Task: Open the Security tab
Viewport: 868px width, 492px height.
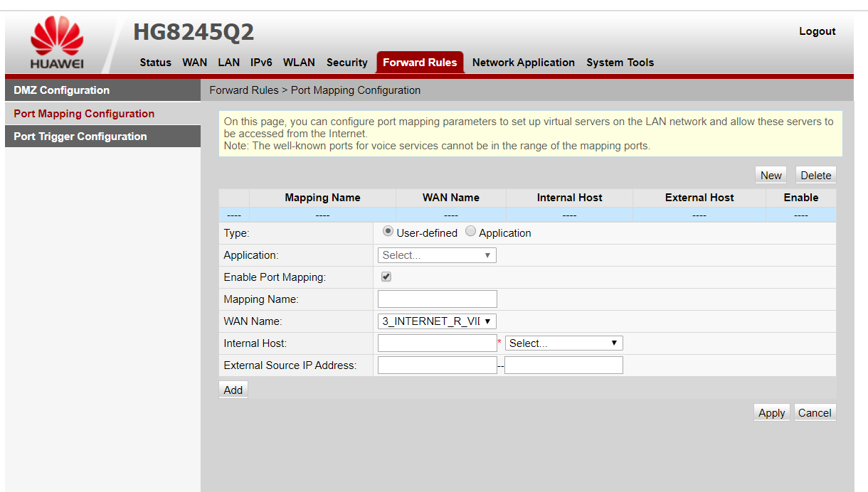Action: [347, 63]
